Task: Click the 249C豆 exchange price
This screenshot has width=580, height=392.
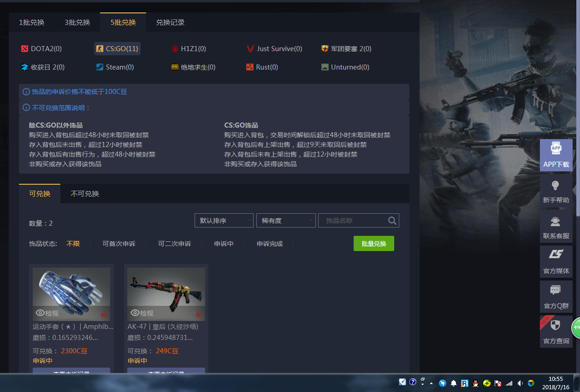Action: [167, 351]
